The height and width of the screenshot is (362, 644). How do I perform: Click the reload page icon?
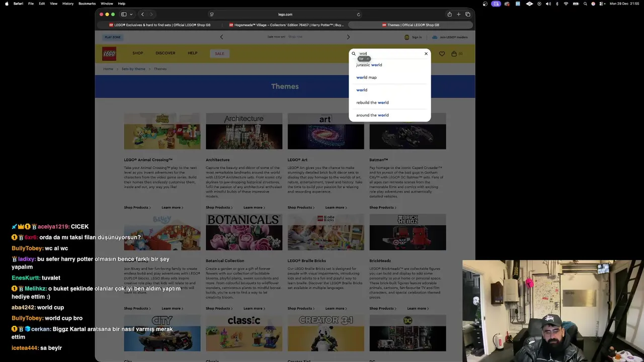(358, 15)
